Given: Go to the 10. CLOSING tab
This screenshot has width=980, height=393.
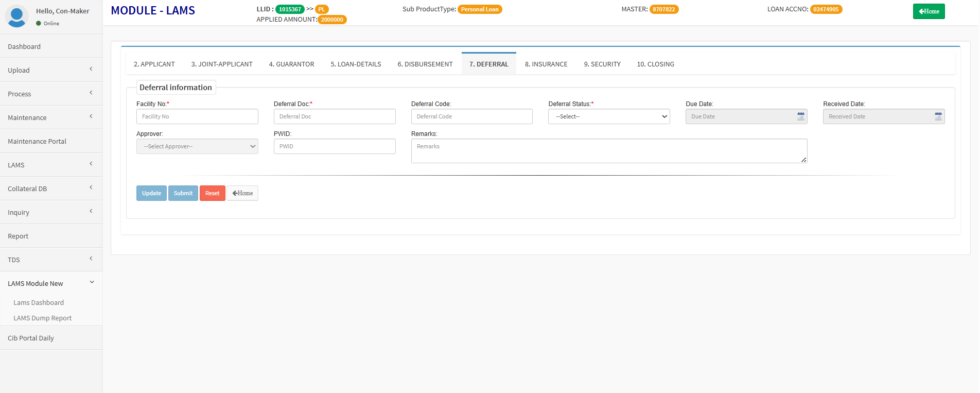Looking at the screenshot, I should 655,64.
